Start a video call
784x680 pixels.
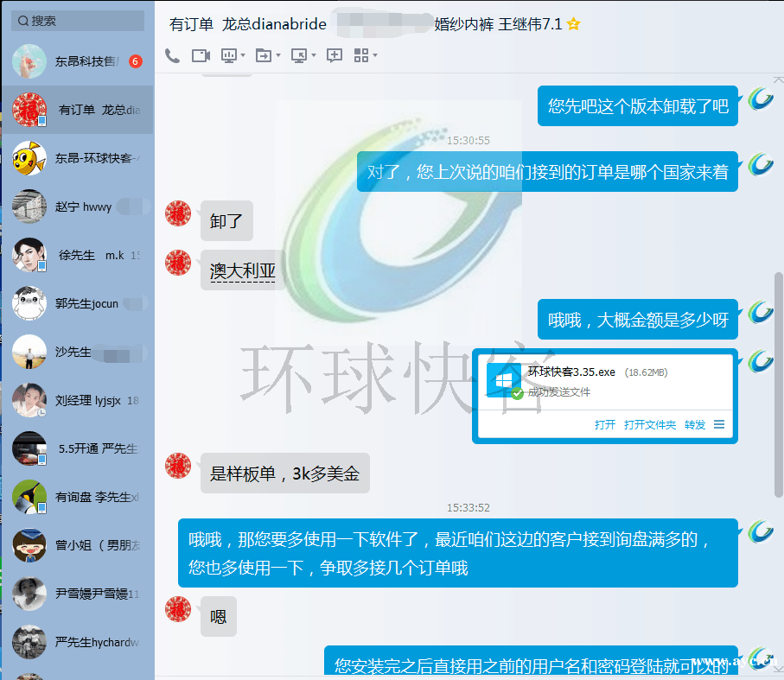(x=201, y=54)
